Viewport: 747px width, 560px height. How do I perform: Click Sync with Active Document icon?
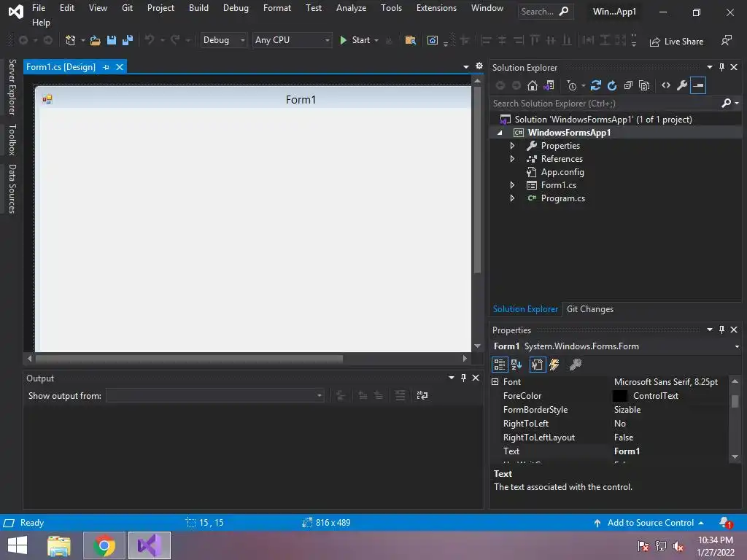click(595, 86)
